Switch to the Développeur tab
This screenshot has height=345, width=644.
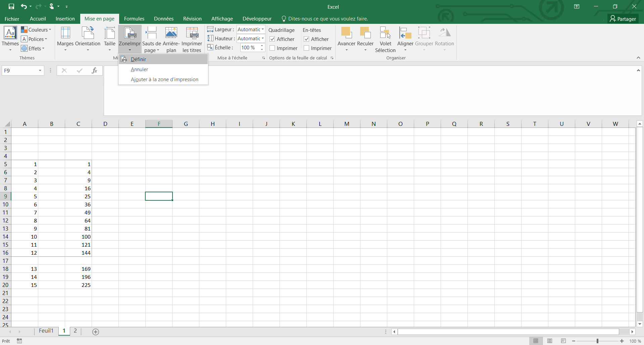pyautogui.click(x=257, y=19)
